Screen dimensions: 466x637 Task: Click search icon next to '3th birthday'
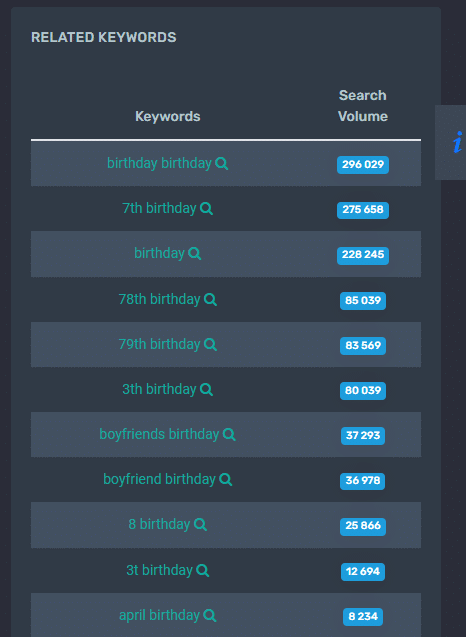pos(206,390)
